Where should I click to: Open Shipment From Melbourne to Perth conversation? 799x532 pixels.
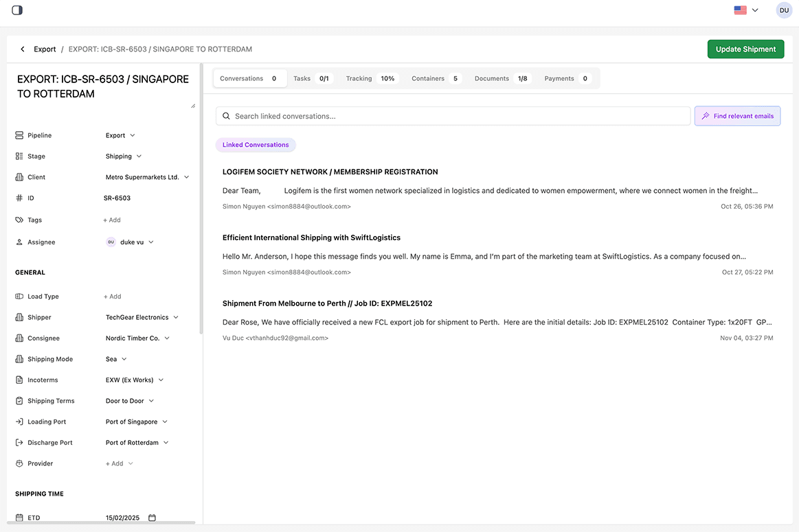pos(498,320)
